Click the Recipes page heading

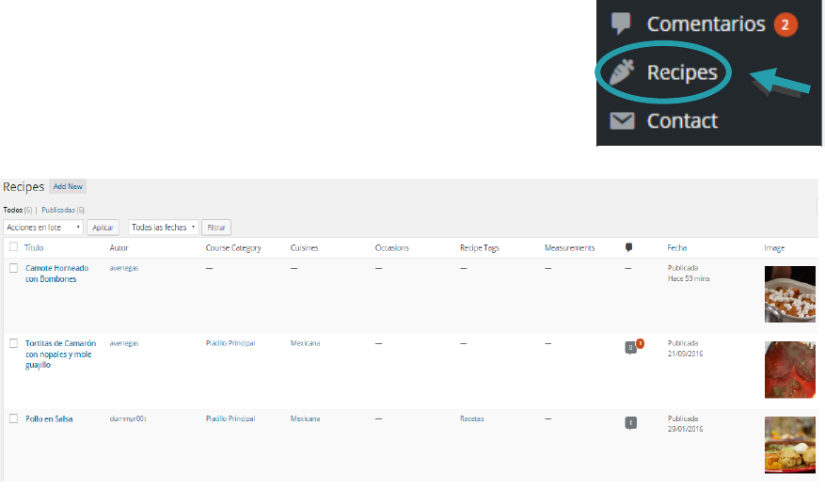24,187
